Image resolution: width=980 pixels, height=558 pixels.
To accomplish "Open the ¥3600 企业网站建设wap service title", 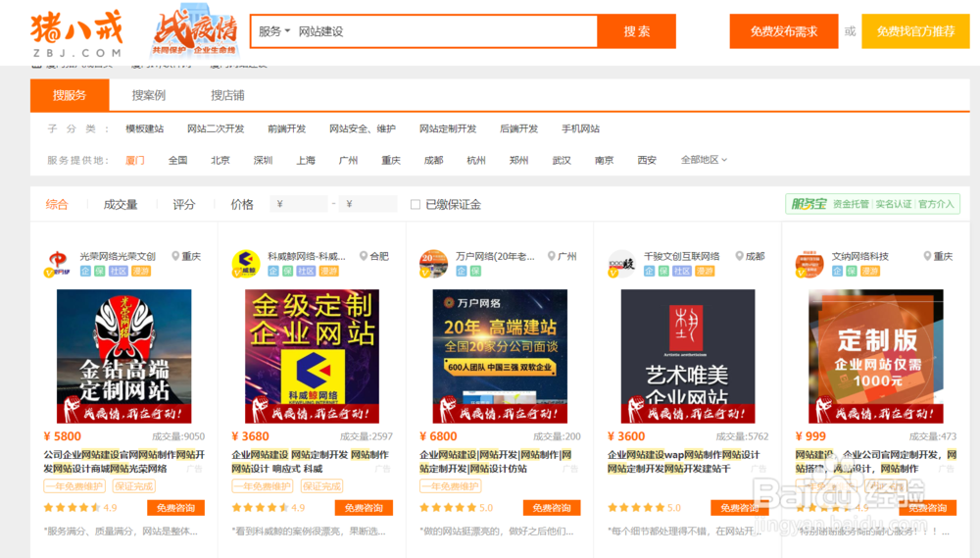I will click(x=684, y=462).
